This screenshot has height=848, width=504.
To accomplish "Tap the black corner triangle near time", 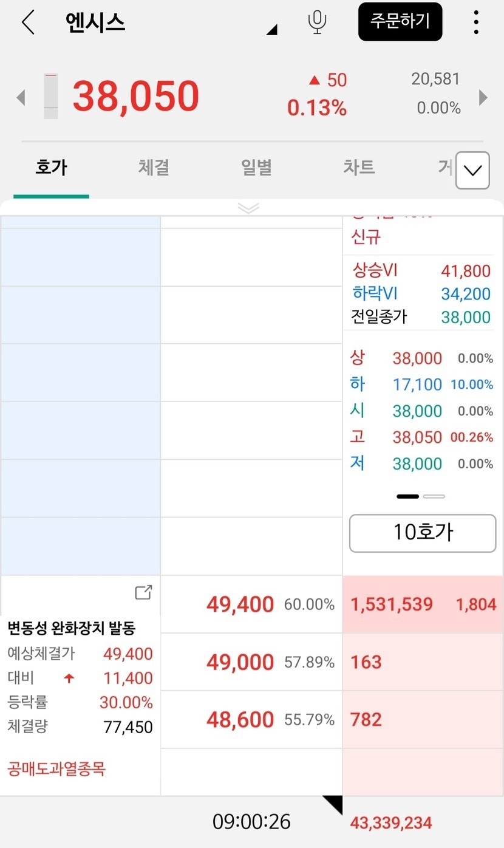I will pyautogui.click(x=333, y=804).
